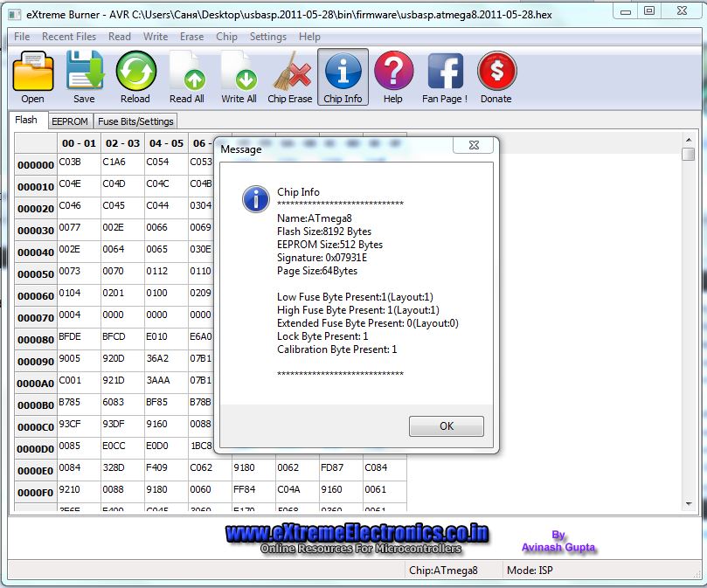Click the application icon in title bar
Viewport: 707px width, 588px height.
[x=15, y=15]
